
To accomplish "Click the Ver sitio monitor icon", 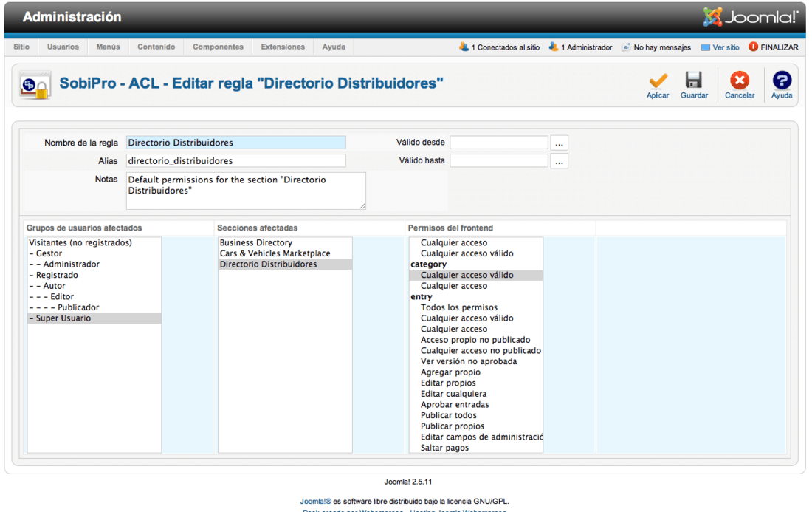I will [x=705, y=47].
